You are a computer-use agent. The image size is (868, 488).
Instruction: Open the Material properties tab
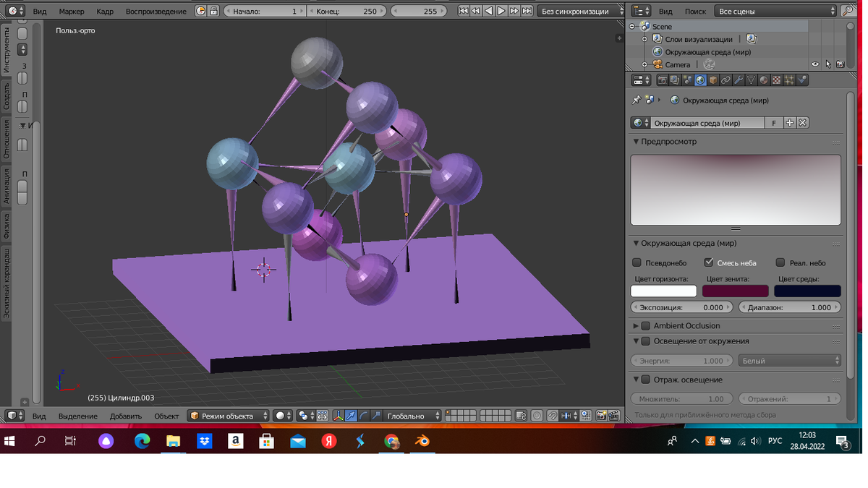764,80
